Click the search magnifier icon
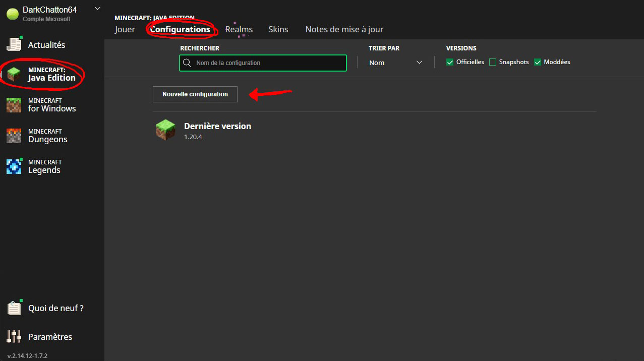Image resolution: width=644 pixels, height=361 pixels. [187, 63]
